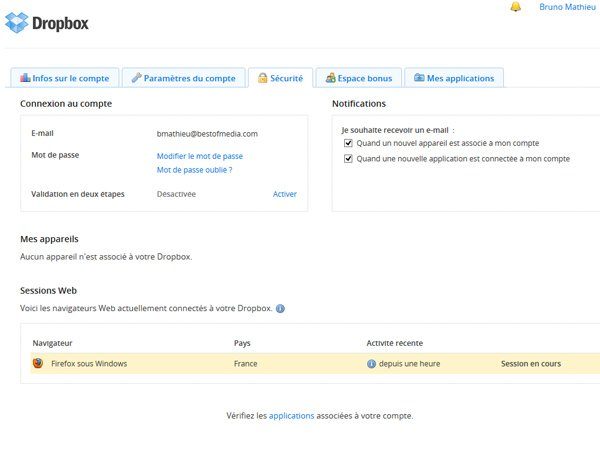Toggle new device email notification checkbox
This screenshot has height=450, width=600.
[348, 143]
